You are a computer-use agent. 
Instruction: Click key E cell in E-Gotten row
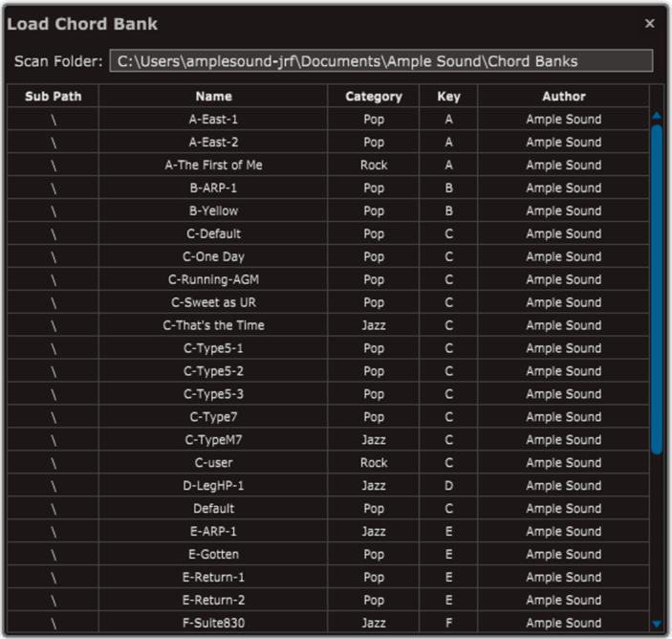(x=448, y=554)
